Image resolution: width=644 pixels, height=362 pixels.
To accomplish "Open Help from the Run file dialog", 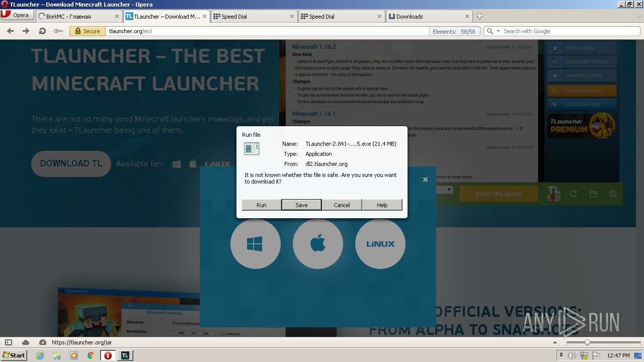I will 382,205.
